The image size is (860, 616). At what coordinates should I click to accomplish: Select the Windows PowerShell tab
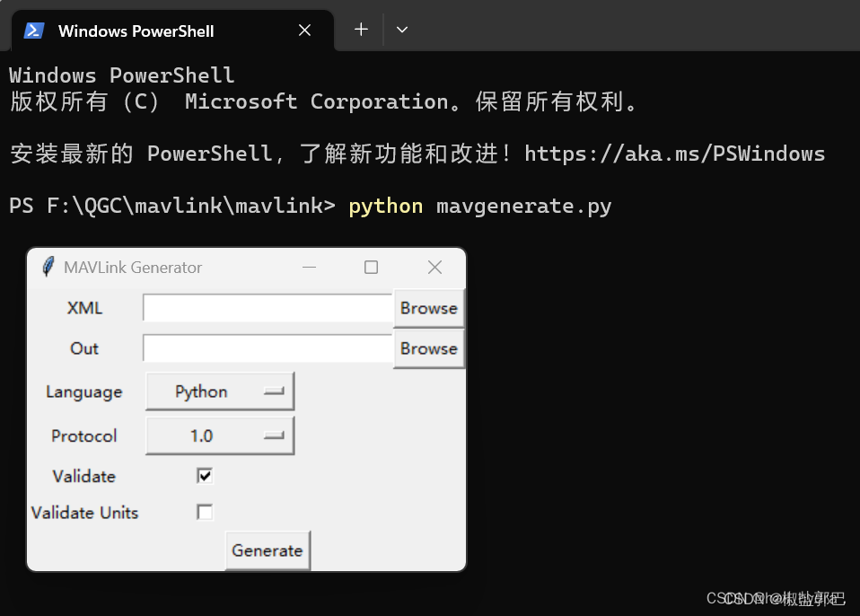click(x=135, y=30)
